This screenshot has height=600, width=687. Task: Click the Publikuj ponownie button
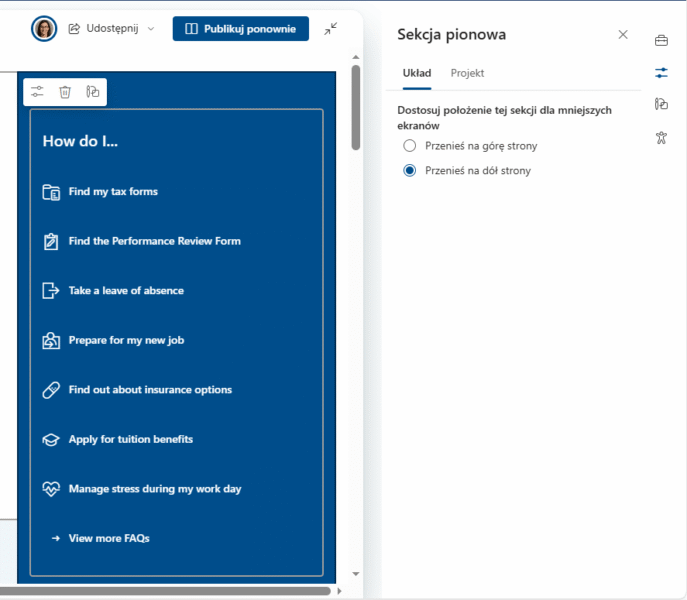(x=240, y=29)
